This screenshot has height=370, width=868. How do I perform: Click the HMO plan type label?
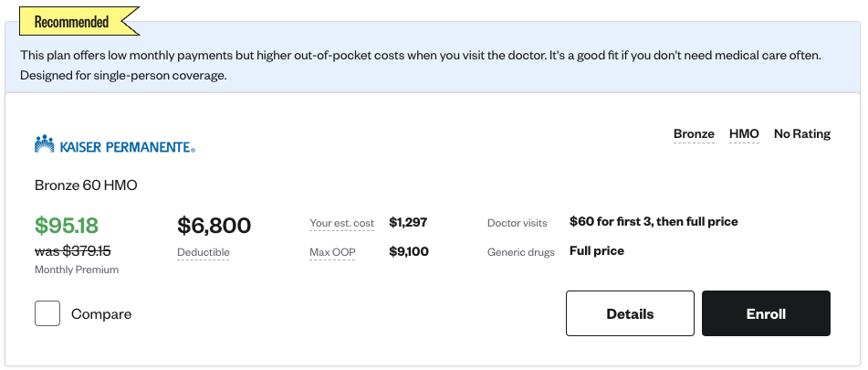pyautogui.click(x=744, y=134)
